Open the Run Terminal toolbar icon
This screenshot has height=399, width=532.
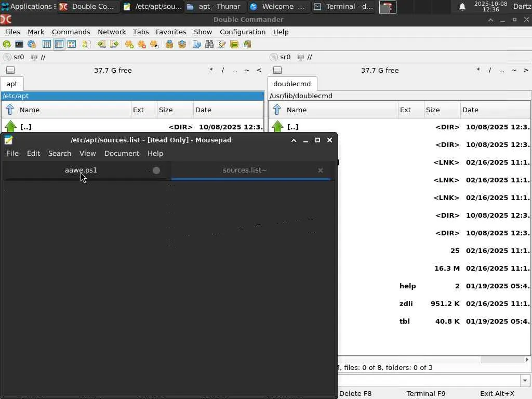pyautogui.click(x=19, y=44)
